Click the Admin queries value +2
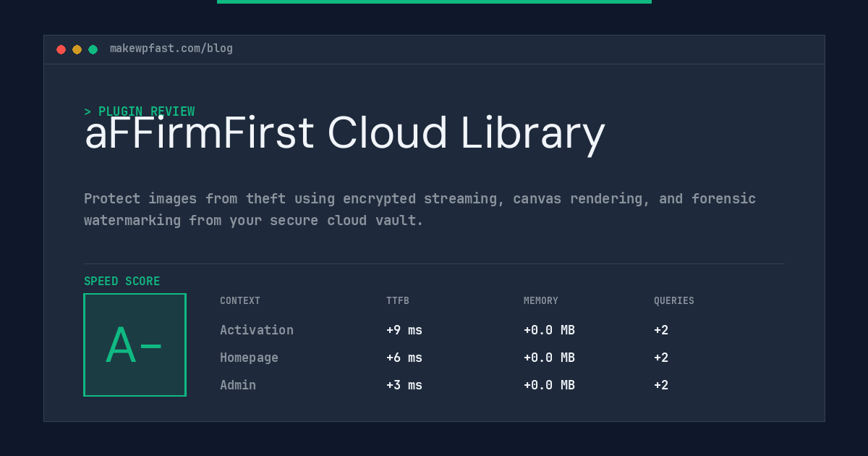The height and width of the screenshot is (456, 868). [661, 385]
